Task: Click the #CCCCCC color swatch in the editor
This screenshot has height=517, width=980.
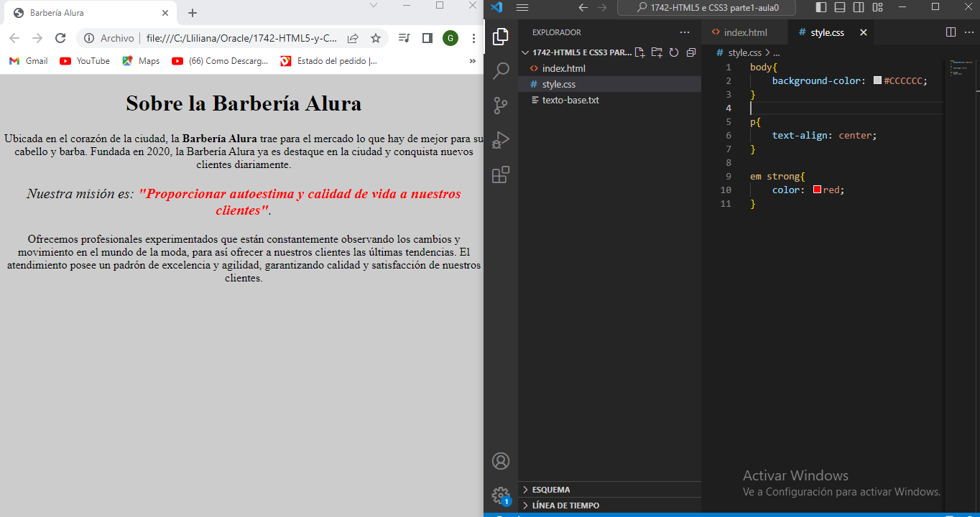Action: click(x=877, y=80)
